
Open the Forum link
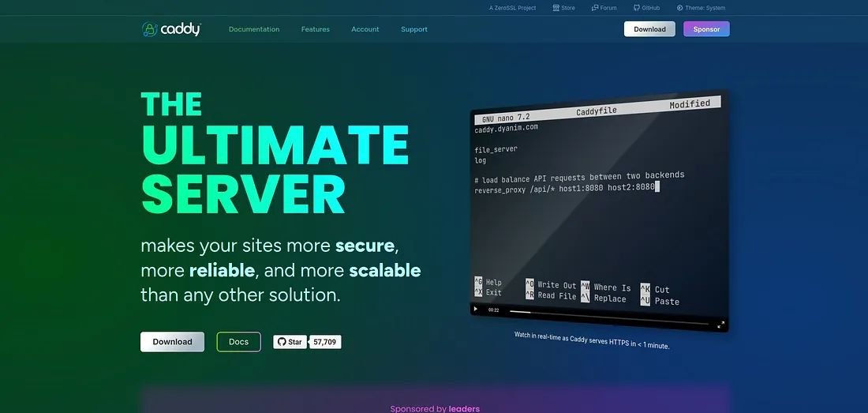point(604,8)
